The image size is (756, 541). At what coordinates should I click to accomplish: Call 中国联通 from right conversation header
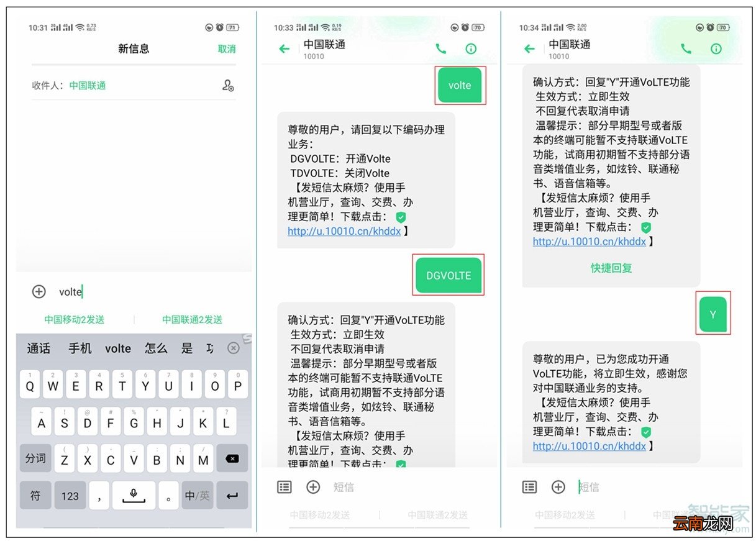pyautogui.click(x=686, y=48)
